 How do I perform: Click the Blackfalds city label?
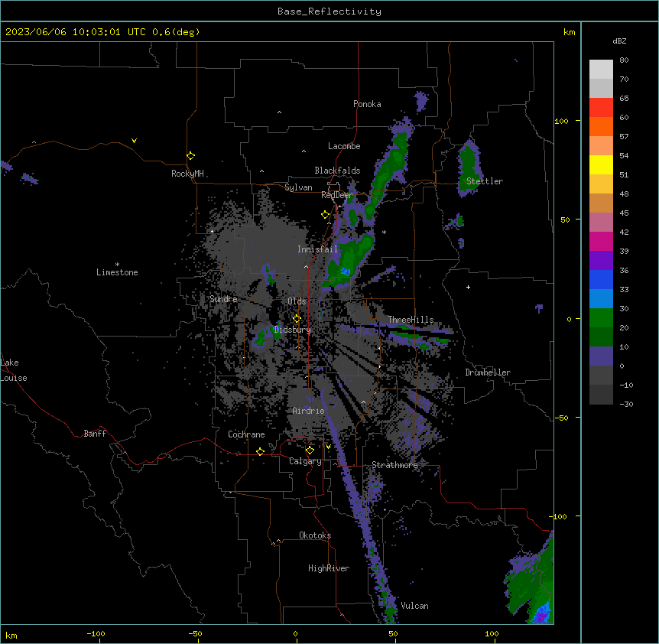(337, 171)
